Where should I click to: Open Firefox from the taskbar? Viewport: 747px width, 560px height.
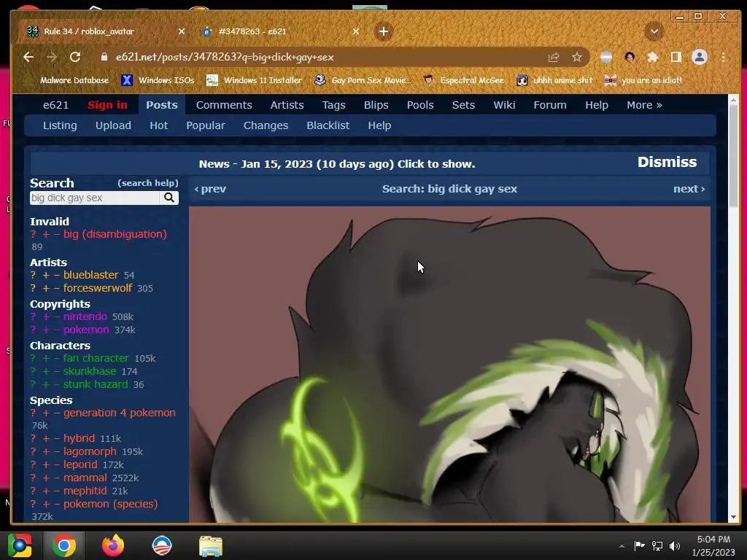point(113,545)
